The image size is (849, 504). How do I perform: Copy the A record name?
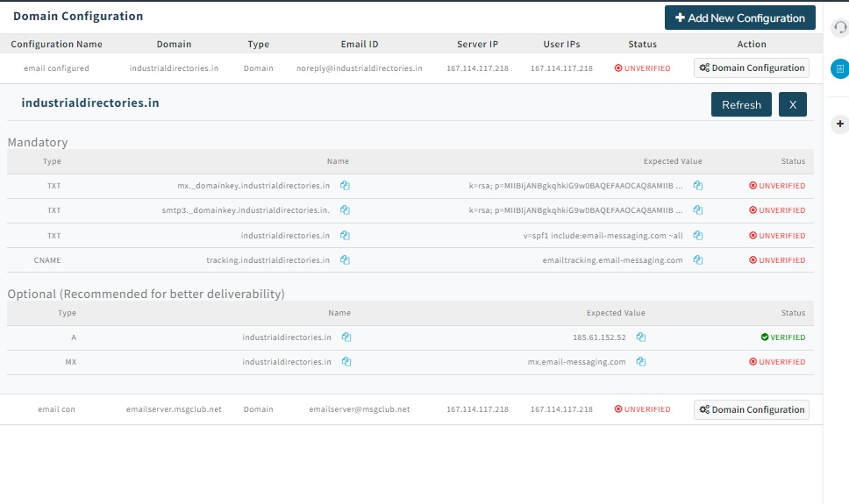[346, 337]
